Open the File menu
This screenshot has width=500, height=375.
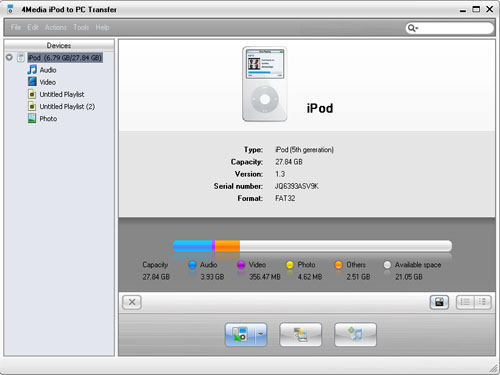[16, 27]
